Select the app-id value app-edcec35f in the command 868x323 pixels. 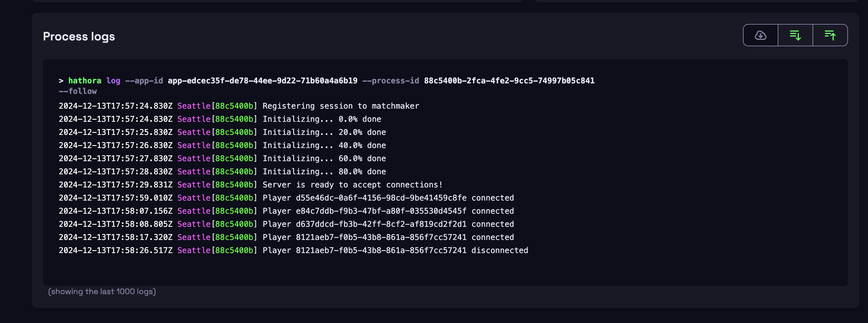click(x=263, y=81)
